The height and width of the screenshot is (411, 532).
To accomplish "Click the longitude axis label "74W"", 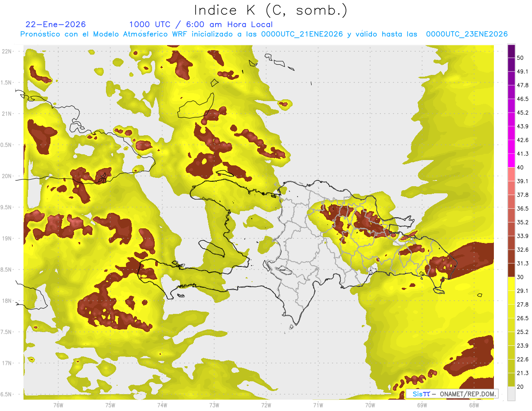I will point(162,405).
